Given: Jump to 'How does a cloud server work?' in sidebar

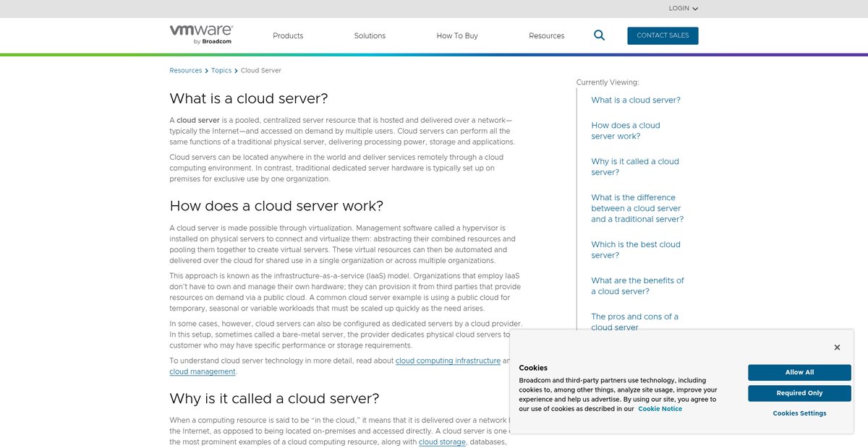Looking at the screenshot, I should pos(626,131).
